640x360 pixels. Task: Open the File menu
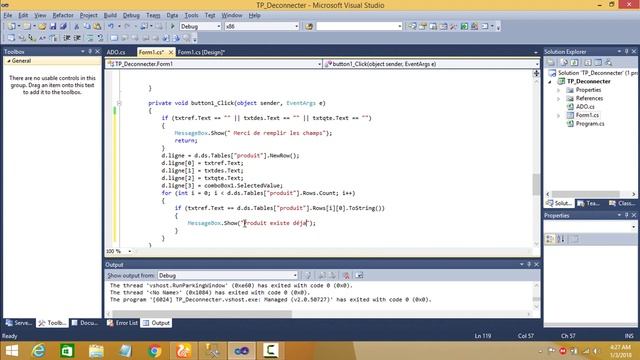point(8,16)
